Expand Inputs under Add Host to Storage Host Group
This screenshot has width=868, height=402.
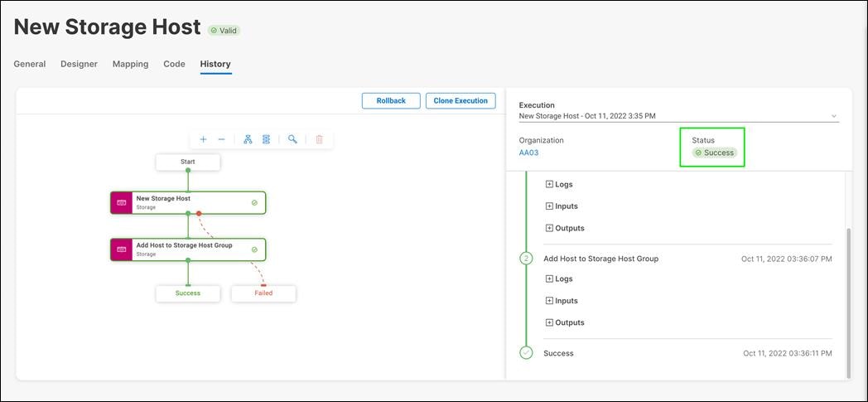[x=562, y=301]
